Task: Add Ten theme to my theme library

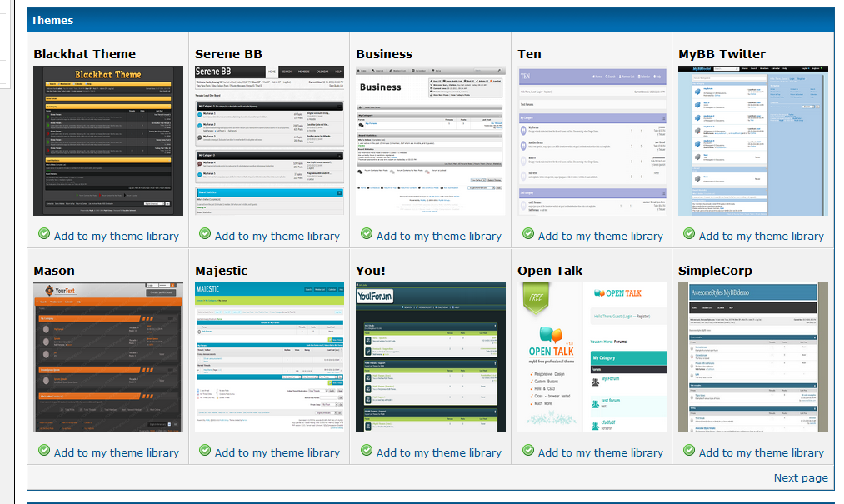Action: 601,236
